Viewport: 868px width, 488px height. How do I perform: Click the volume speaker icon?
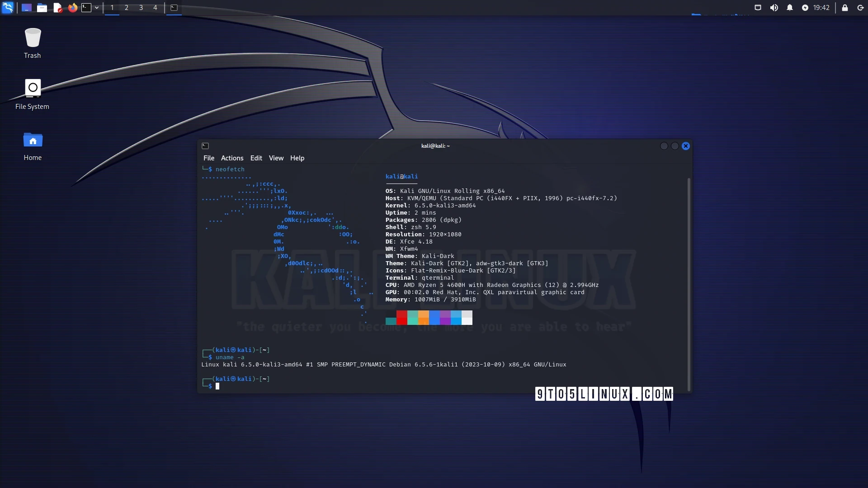(774, 8)
